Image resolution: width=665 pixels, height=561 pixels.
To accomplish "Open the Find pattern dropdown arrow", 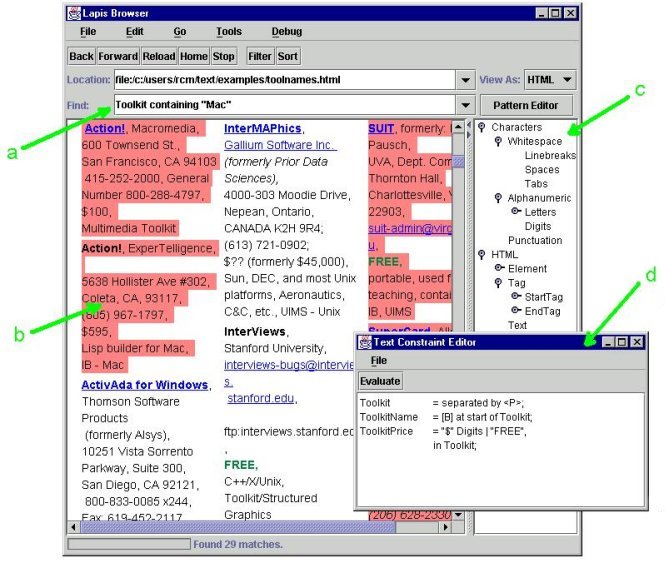I will tap(464, 105).
